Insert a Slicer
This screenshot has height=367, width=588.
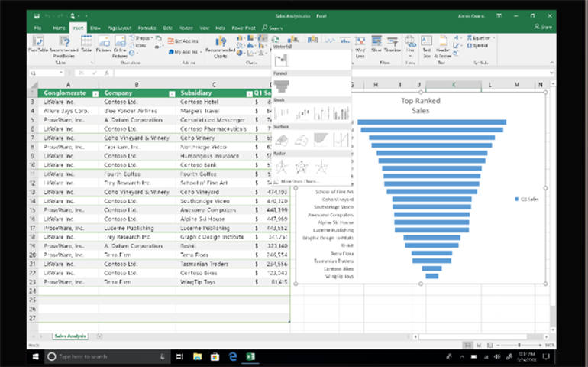pyautogui.click(x=376, y=44)
